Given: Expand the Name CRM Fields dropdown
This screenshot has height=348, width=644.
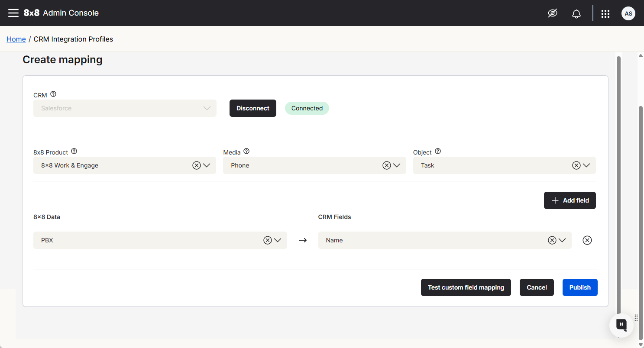Looking at the screenshot, I should tap(562, 240).
